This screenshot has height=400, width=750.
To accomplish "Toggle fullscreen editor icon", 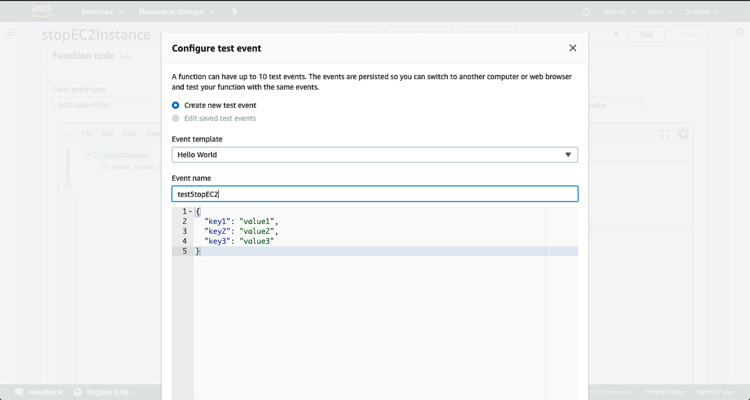I will pyautogui.click(x=665, y=134).
